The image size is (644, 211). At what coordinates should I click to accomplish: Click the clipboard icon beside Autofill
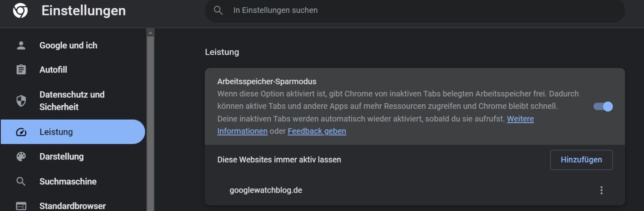pos(21,70)
